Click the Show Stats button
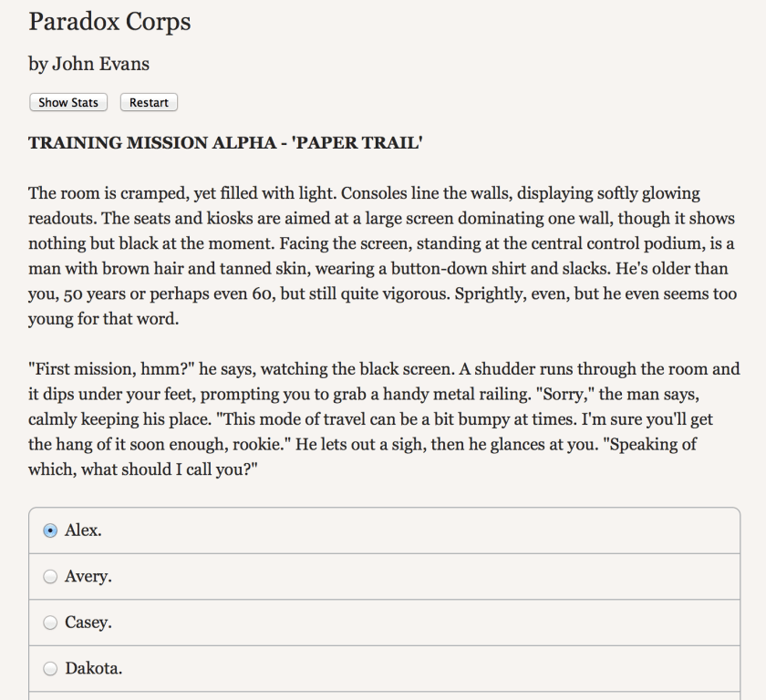766x700 pixels. [68, 102]
